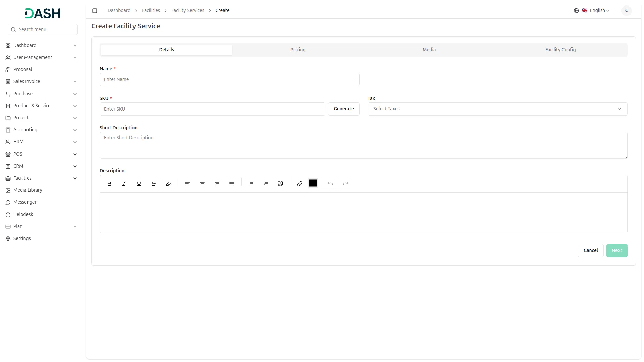
Task: Open the Facility Config tab
Action: (x=560, y=50)
